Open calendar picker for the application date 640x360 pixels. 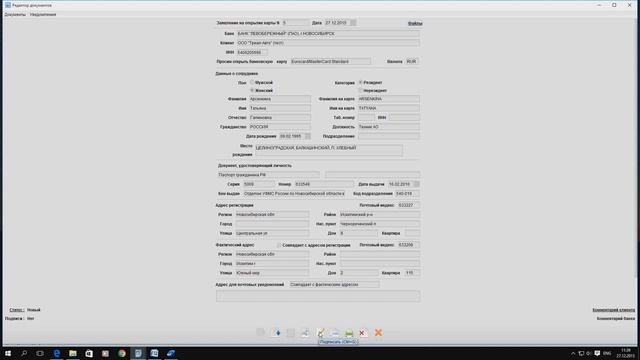(353, 23)
